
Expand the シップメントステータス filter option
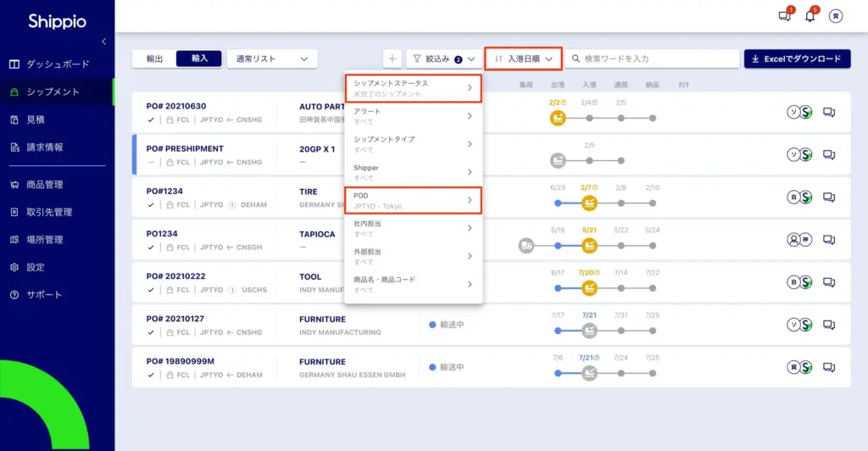pyautogui.click(x=413, y=88)
